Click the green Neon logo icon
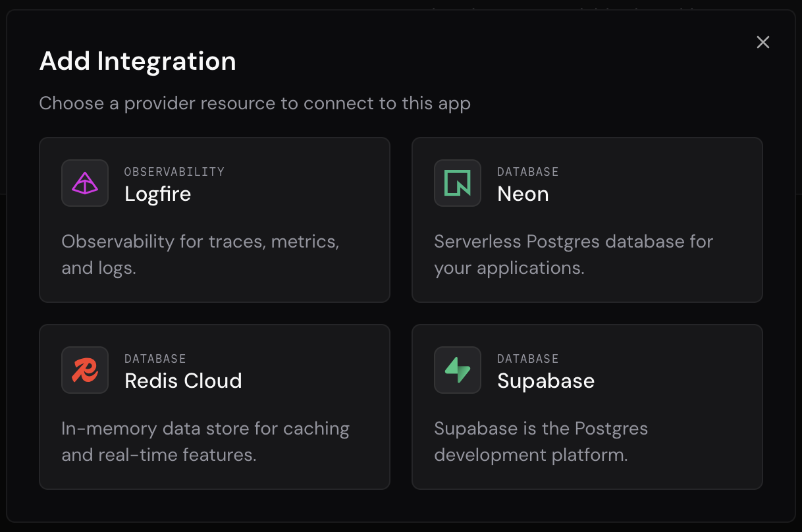This screenshot has height=532, width=802. 458,183
